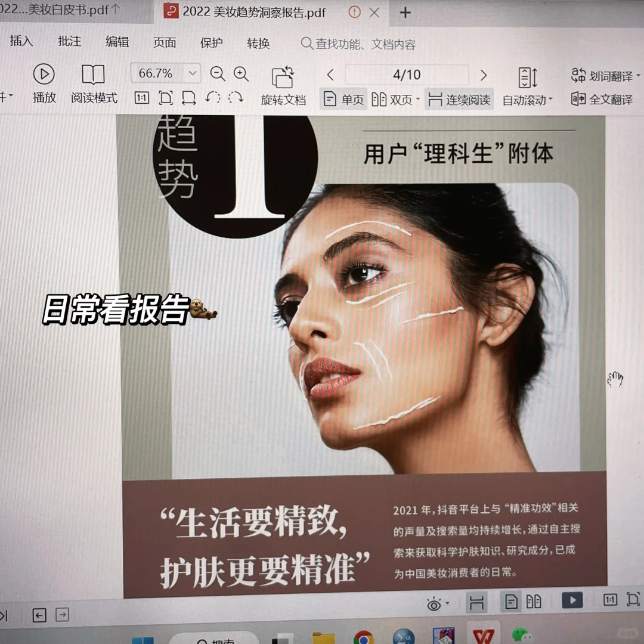Viewport: 644px width, 644px height.
Task: Close the 美妆趋势洞察报告.pdf tab
Action: (x=374, y=13)
